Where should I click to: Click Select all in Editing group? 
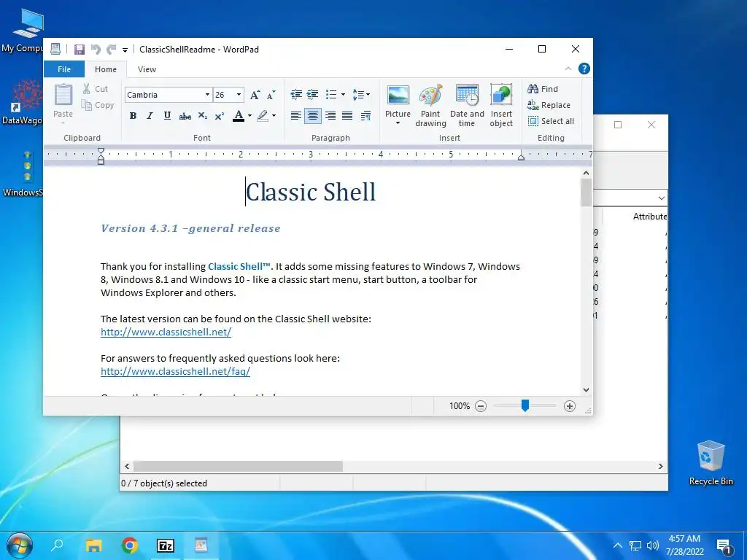[x=551, y=121]
